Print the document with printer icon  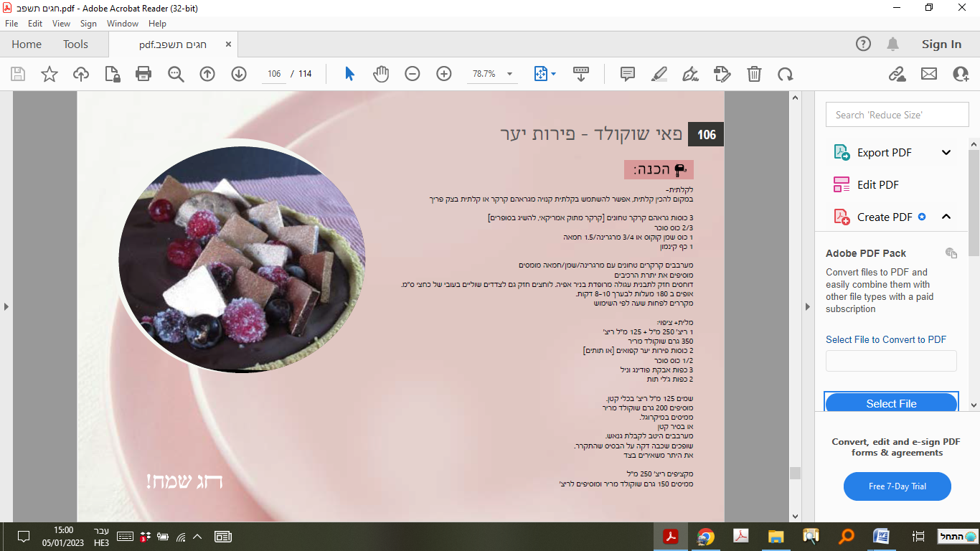click(143, 74)
